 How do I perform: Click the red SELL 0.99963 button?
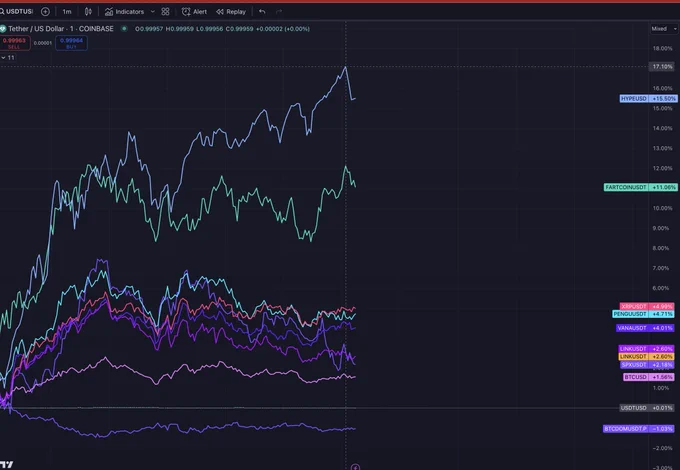click(x=14, y=43)
